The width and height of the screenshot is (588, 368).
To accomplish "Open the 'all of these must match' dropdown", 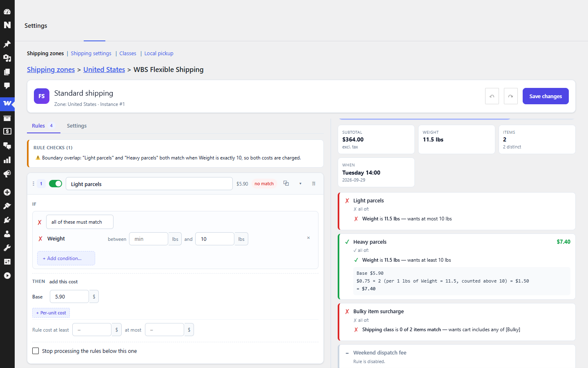I will [80, 222].
